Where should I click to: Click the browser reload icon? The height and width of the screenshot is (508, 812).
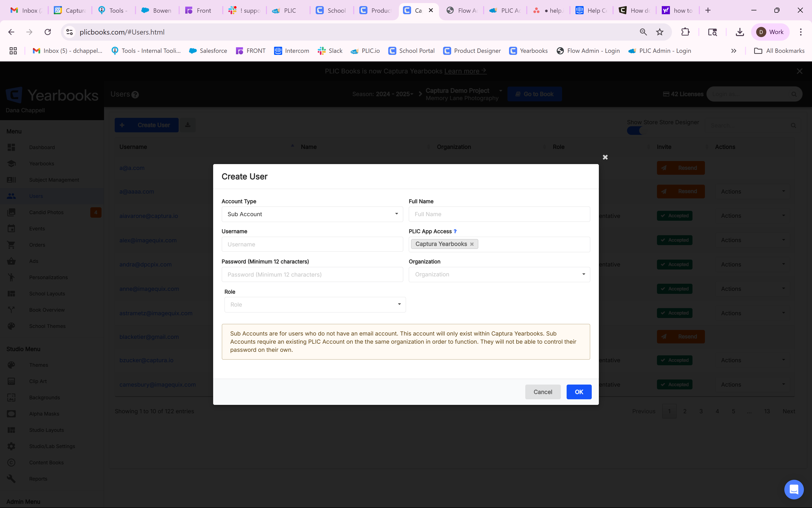coord(48,32)
